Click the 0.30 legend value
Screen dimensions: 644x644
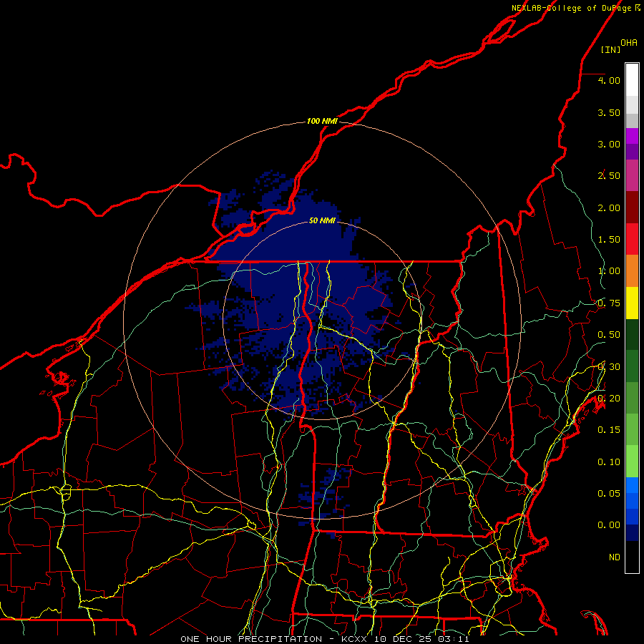pos(609,367)
